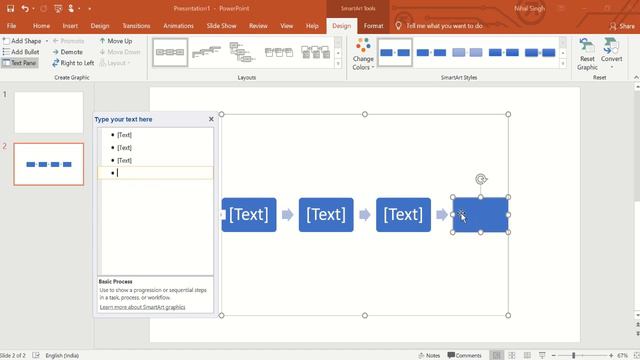Open the File tab
Image resolution: width=640 pixels, height=360 pixels.
point(11,26)
